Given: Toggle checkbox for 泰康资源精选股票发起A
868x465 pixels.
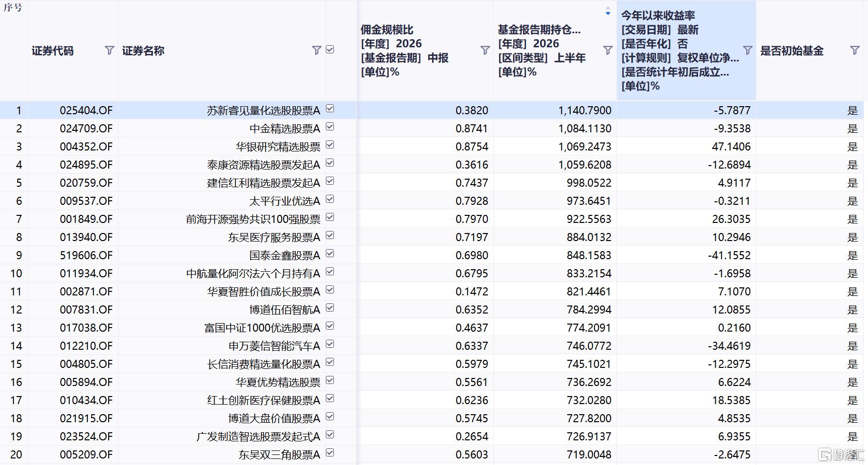Looking at the screenshot, I should pos(330,163).
